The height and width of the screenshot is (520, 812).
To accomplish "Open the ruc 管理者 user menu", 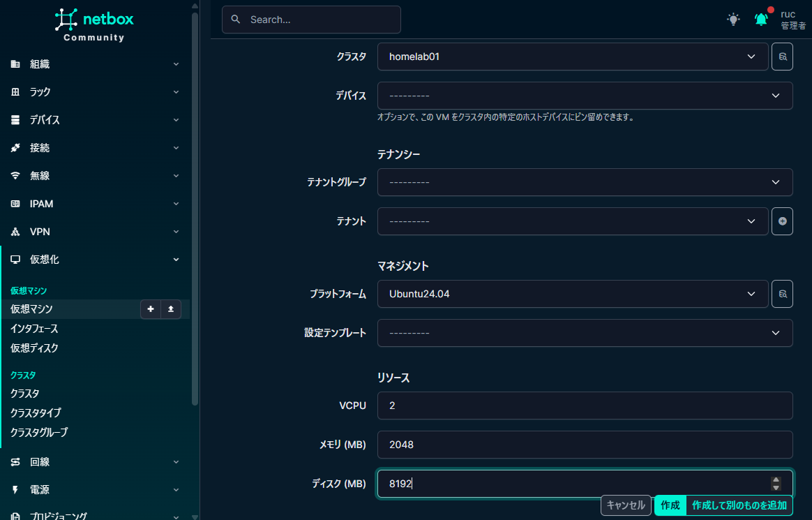I will coord(793,20).
